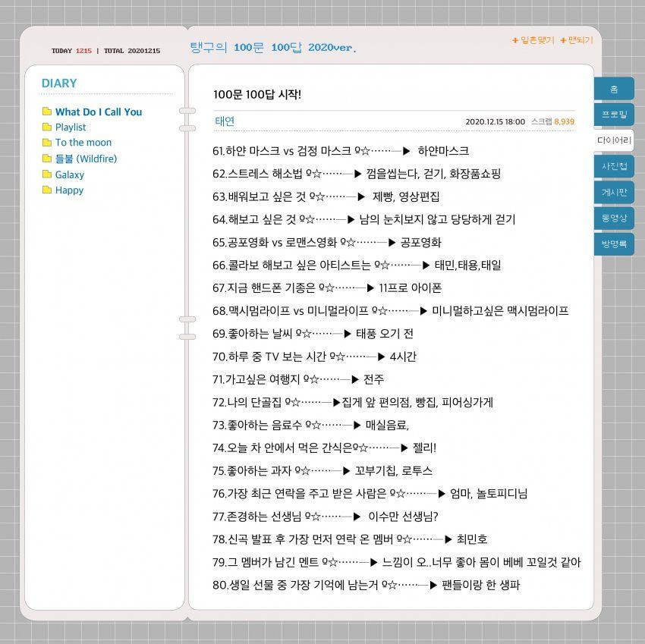
Task: Click the TOTAL 20201215 counter
Action: 131,51
